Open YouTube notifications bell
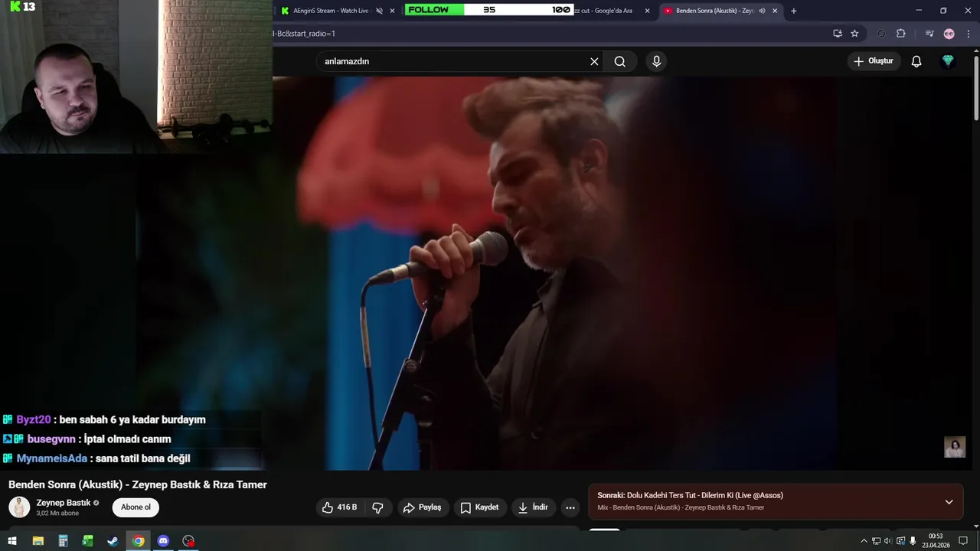The width and height of the screenshot is (980, 551). 916,61
